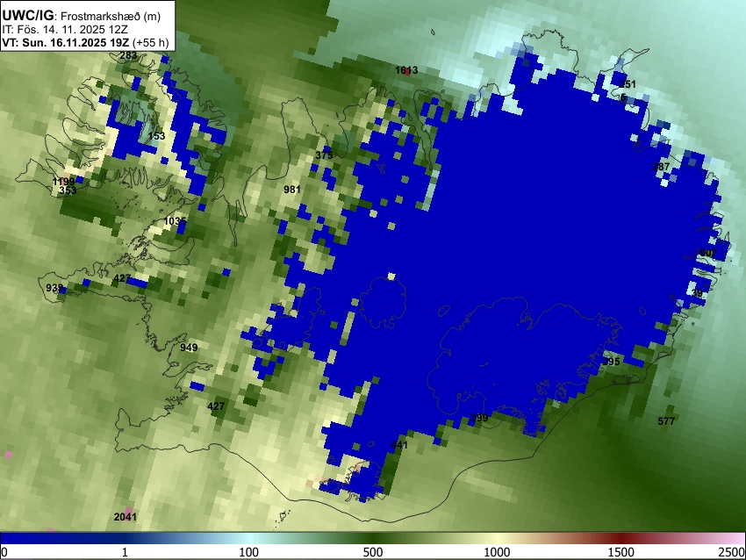The width and height of the screenshot is (746, 560).
Task: Click the 283 value label on map
Action: click(128, 55)
